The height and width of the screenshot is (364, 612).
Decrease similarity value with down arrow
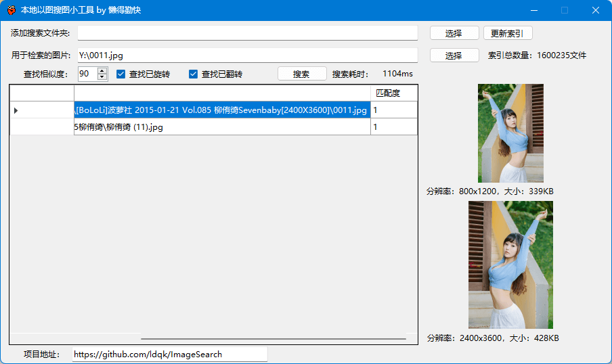click(x=102, y=77)
